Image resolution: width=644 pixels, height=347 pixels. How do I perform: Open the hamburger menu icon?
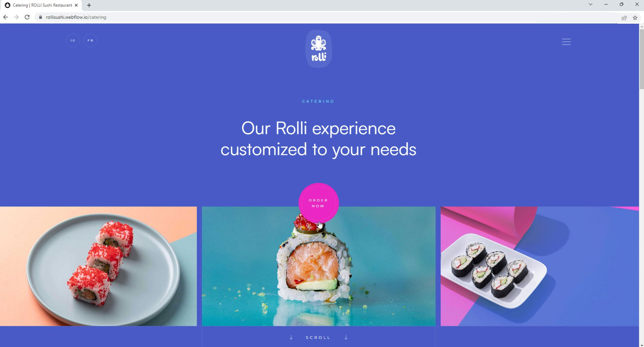pyautogui.click(x=566, y=42)
